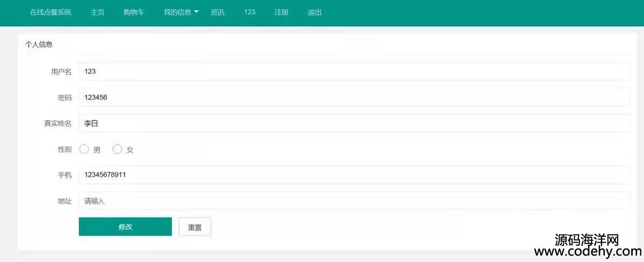Viewport: 644px width, 262px height.
Task: Focus the 真实姓名 input field
Action: coord(354,123)
